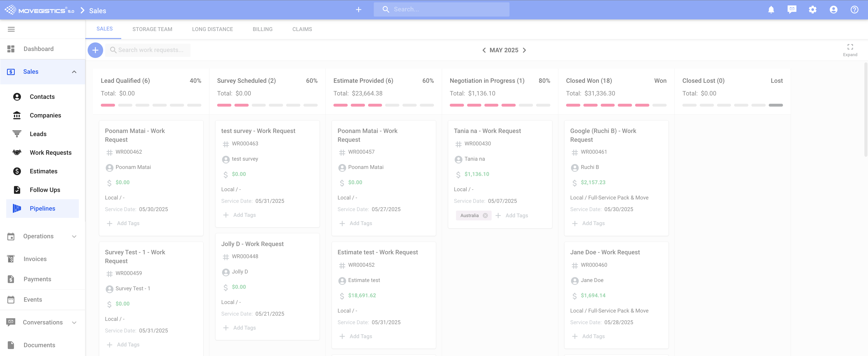Viewport: 868px width, 356px height.
Task: Expand the Operations sidebar section
Action: coord(74,236)
